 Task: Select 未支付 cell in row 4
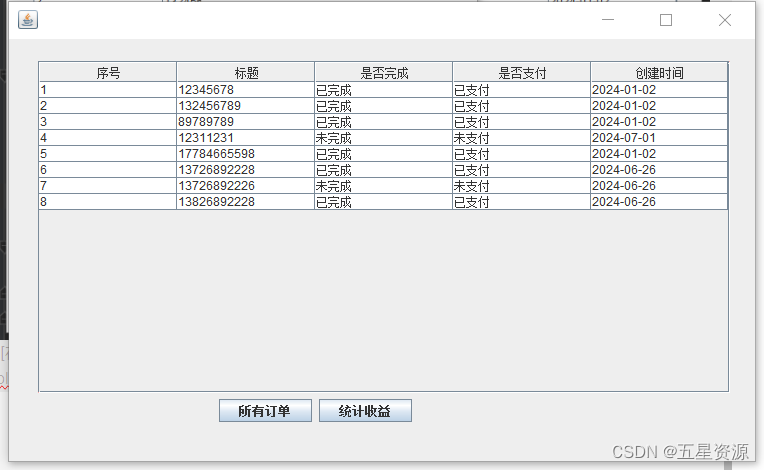coord(521,138)
